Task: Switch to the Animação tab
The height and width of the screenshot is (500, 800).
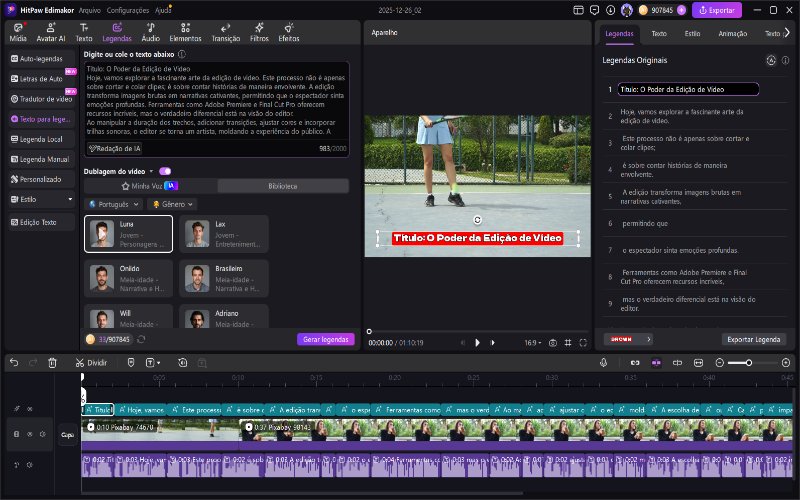Action: pos(732,33)
